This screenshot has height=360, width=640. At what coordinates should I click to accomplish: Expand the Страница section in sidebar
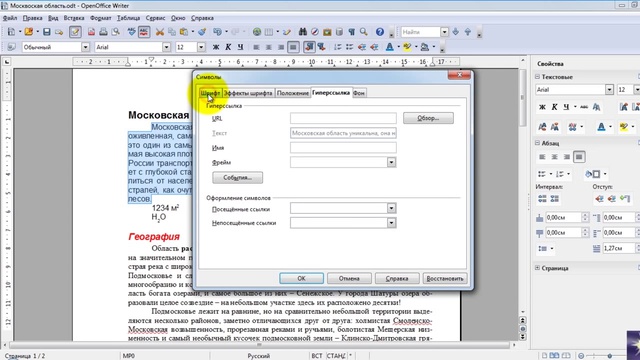click(x=538, y=268)
